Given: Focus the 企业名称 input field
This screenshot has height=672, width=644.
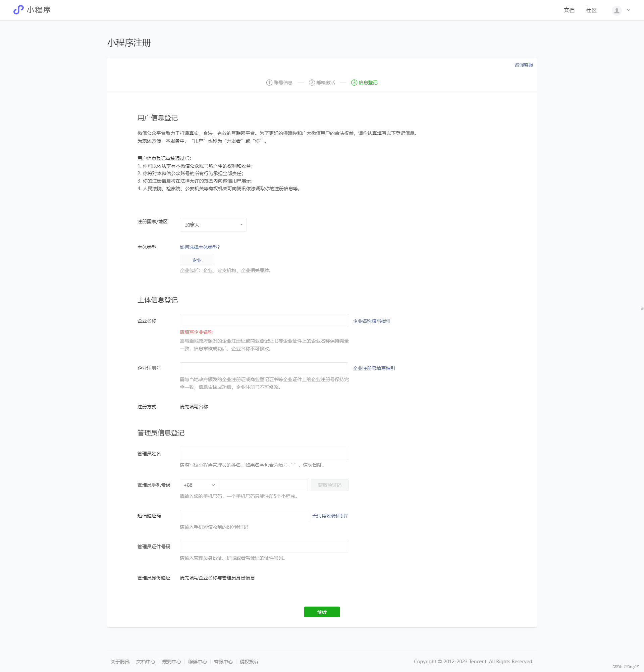Looking at the screenshot, I should click(264, 321).
